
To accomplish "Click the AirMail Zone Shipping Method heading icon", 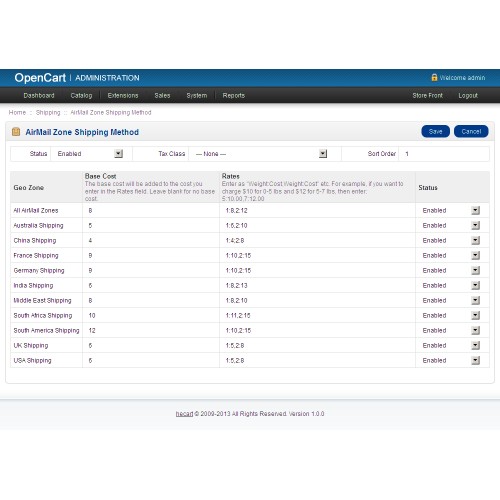I will pos(16,132).
